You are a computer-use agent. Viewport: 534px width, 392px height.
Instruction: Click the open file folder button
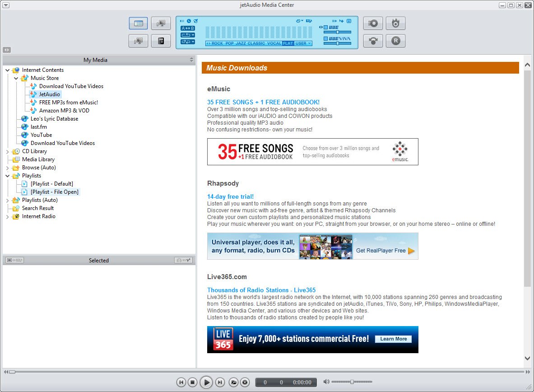tap(233, 382)
